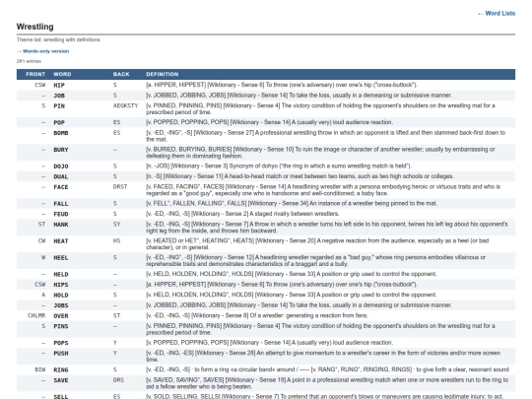
Task: Click the ST back hooks for OVER
Action: tap(116, 316)
